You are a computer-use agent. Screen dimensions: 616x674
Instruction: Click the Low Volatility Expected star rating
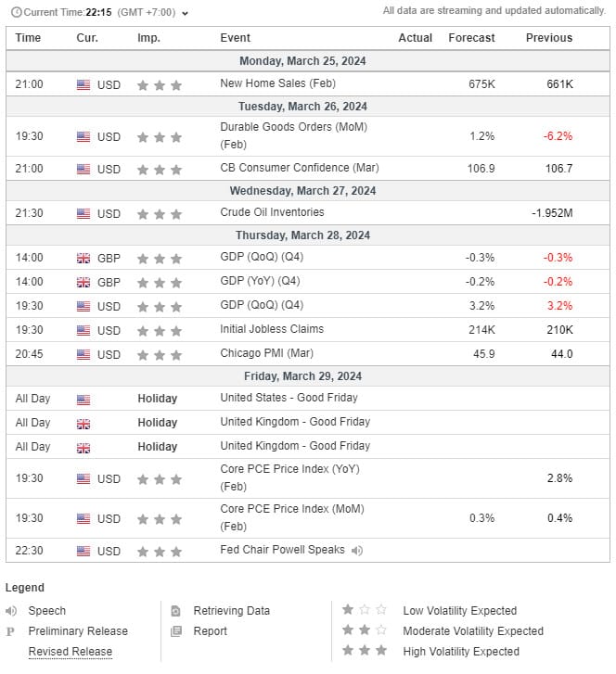[364, 610]
